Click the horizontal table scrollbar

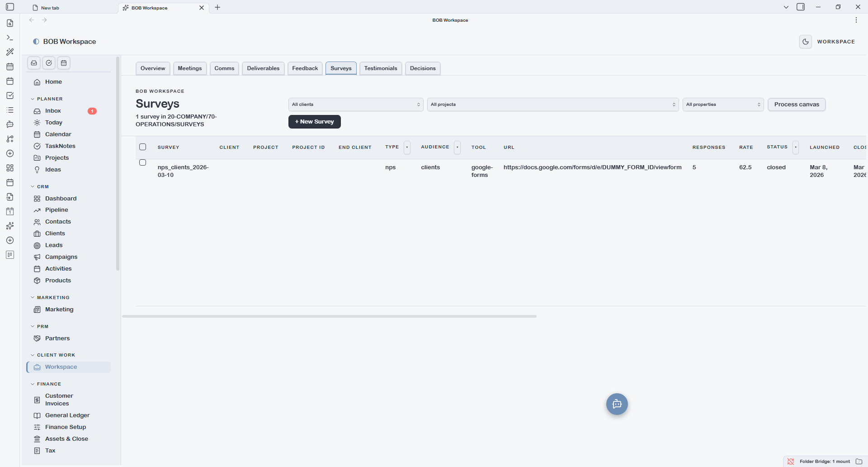329,316
